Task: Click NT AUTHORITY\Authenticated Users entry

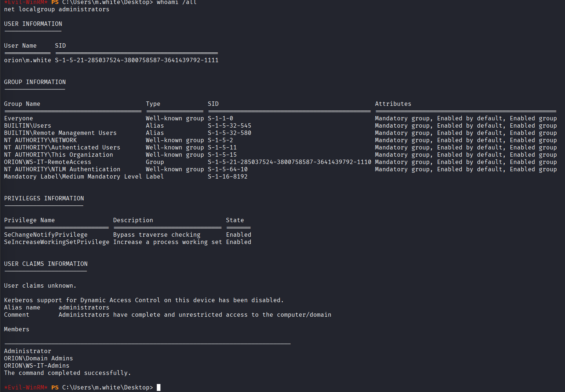Action: [x=62, y=148]
